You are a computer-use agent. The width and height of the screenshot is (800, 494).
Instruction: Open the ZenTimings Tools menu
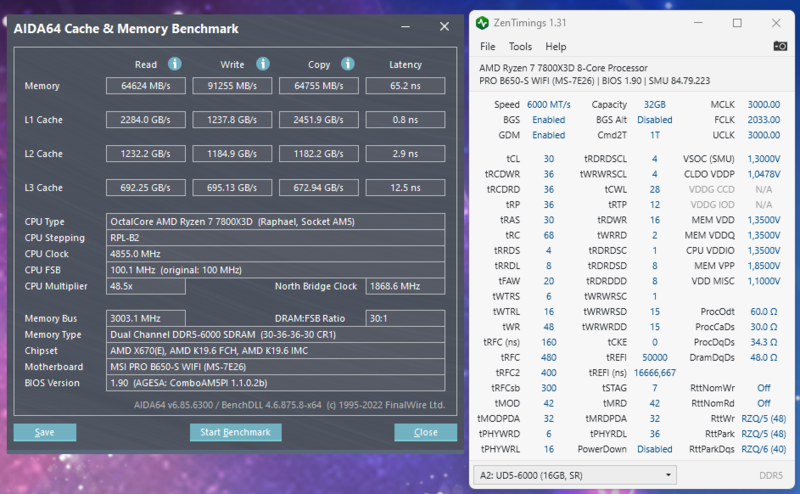(x=520, y=46)
